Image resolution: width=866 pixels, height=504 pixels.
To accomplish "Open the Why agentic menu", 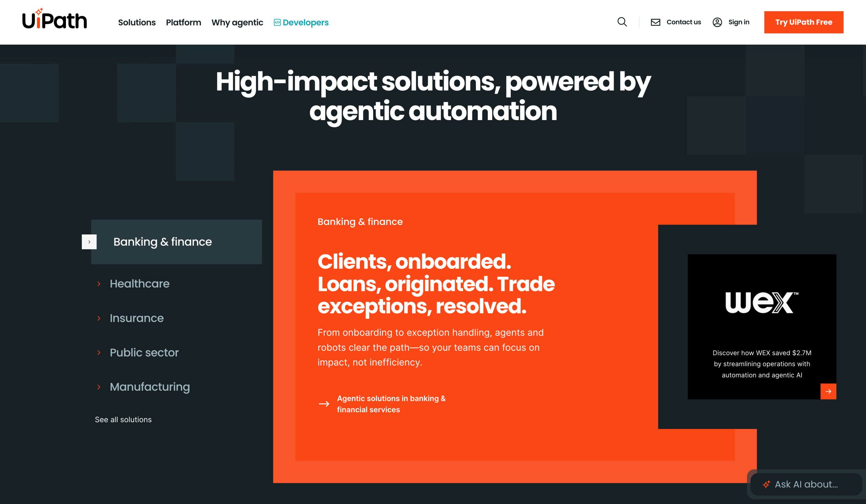I will (237, 22).
